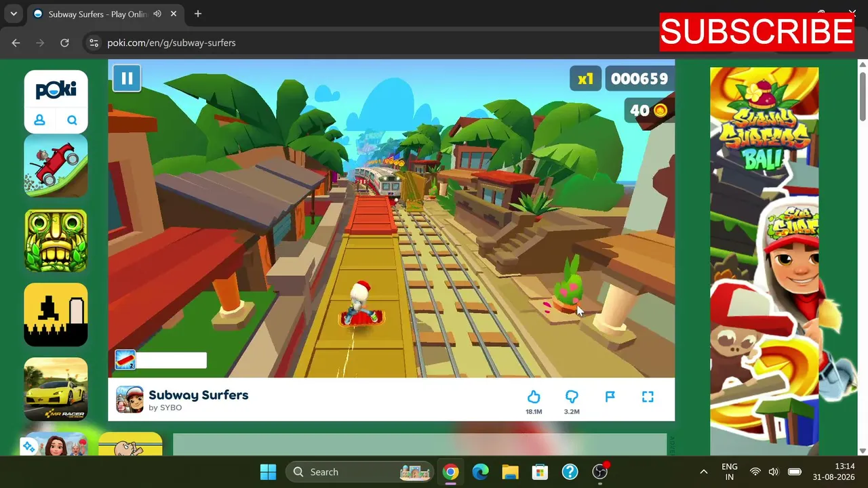868x488 pixels.
Task: Open a new browser tab
Action: point(198,14)
